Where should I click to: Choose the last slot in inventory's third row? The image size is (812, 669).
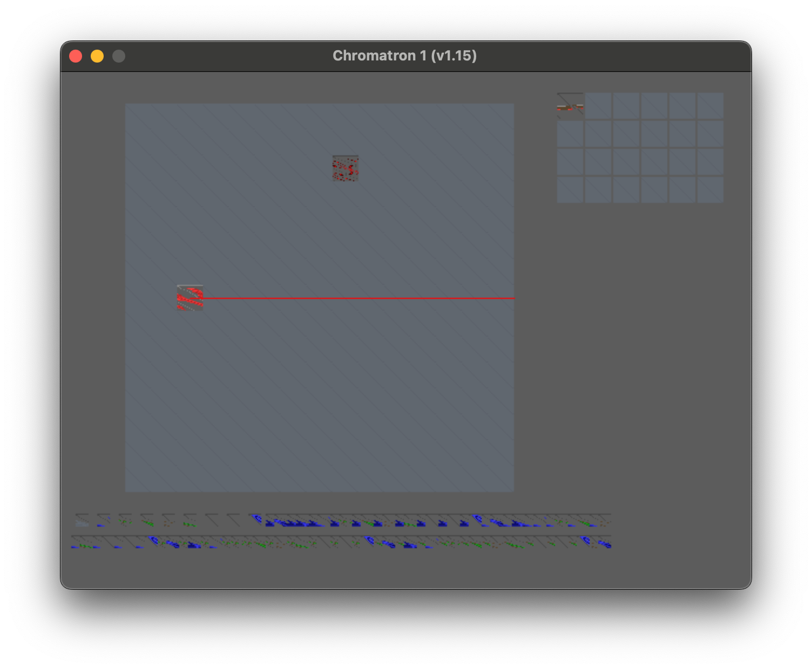pyautogui.click(x=710, y=162)
